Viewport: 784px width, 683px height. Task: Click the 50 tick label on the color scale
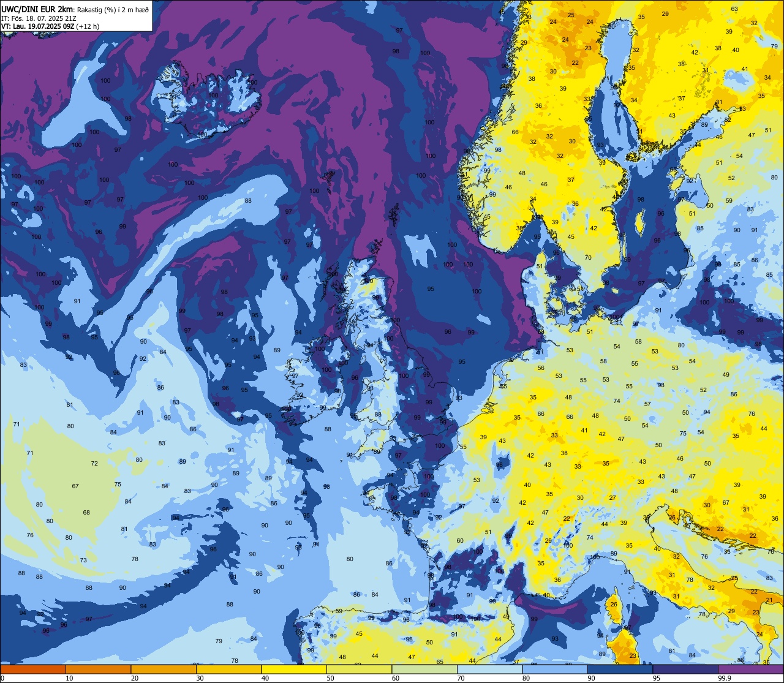tap(331, 678)
